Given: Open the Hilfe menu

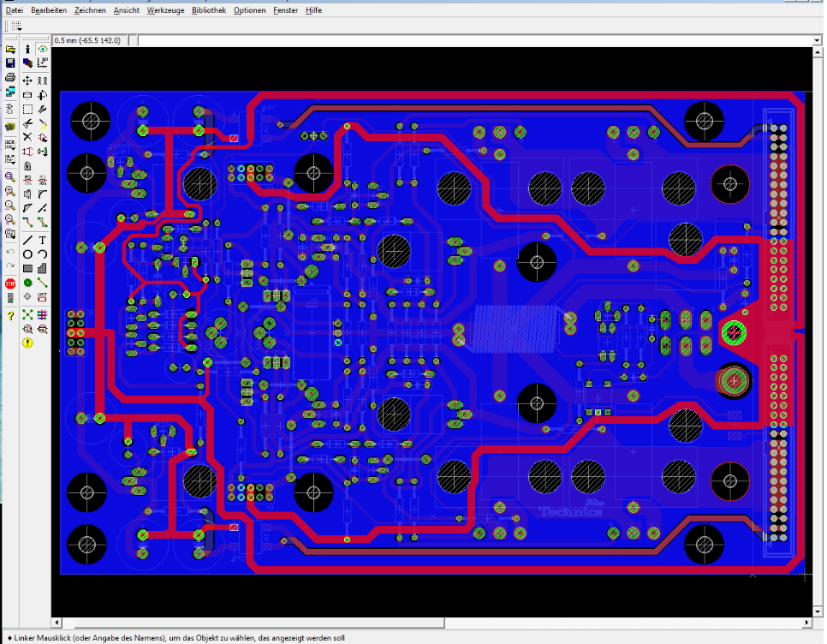Looking at the screenshot, I should click(313, 10).
